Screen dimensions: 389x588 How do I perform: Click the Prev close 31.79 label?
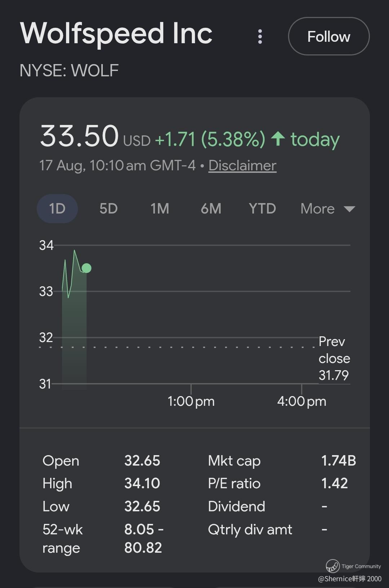(334, 358)
